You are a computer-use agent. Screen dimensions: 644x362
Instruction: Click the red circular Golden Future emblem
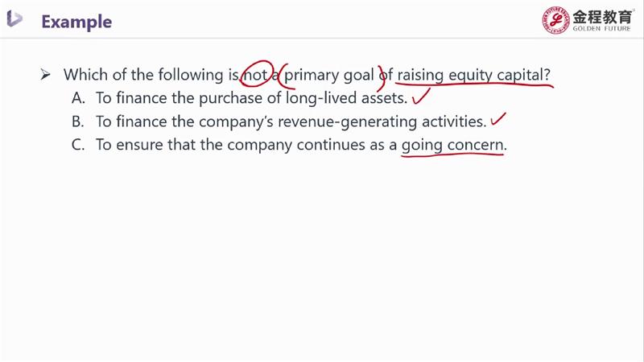[x=555, y=22]
